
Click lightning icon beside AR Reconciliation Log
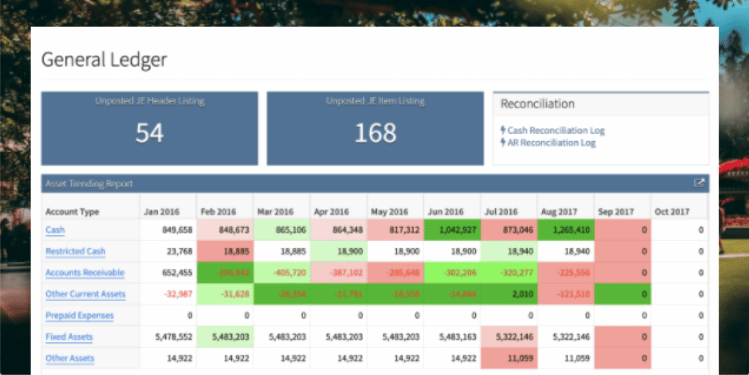tap(503, 142)
